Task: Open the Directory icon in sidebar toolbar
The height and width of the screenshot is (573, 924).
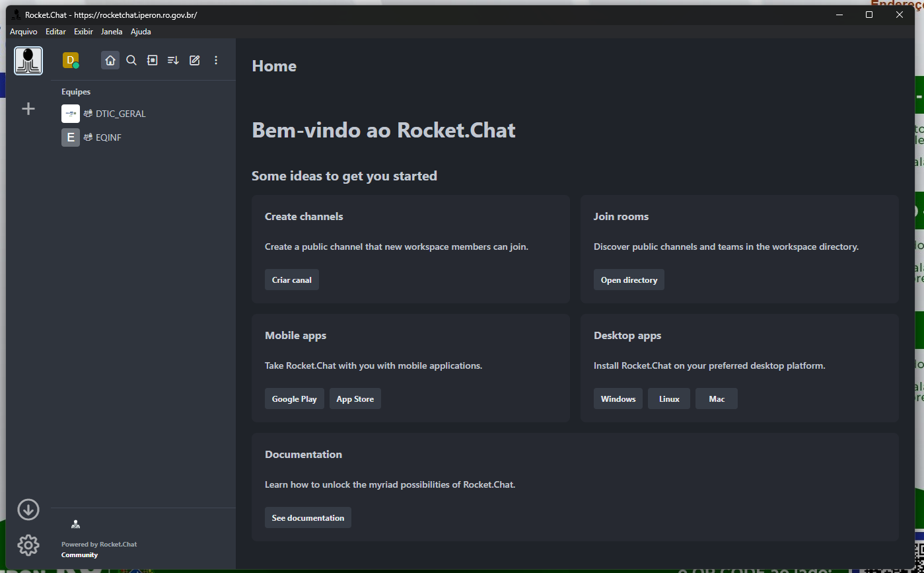Action: [x=153, y=60]
